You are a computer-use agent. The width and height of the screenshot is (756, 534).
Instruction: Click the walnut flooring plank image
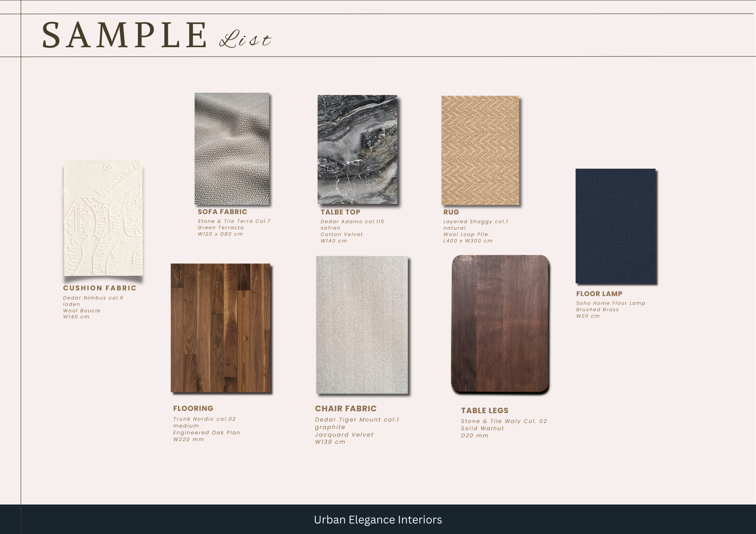pos(221,328)
